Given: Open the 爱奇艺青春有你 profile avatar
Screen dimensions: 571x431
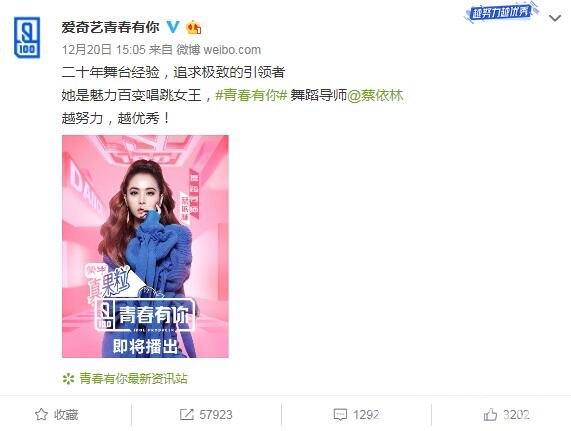Looking at the screenshot, I should 27,37.
